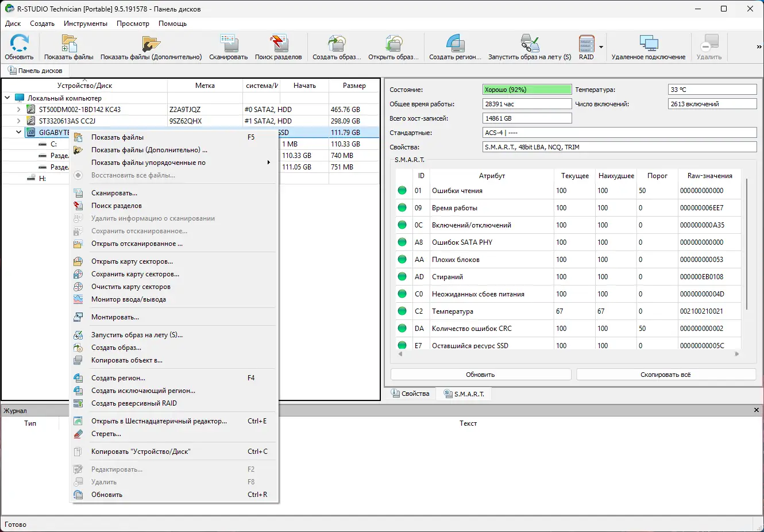The height and width of the screenshot is (532, 764).
Task: Open Удаленное подключение from the toolbar
Action: click(x=648, y=47)
